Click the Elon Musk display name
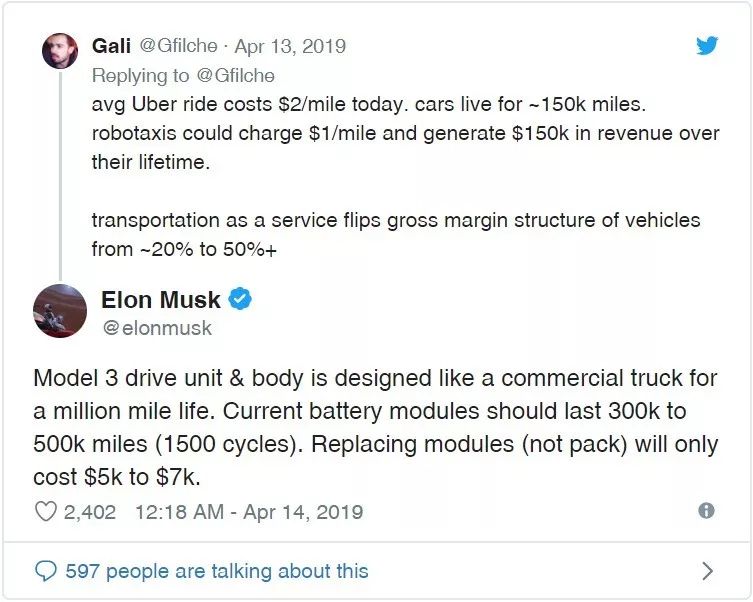This screenshot has width=753, height=602. pos(161,300)
